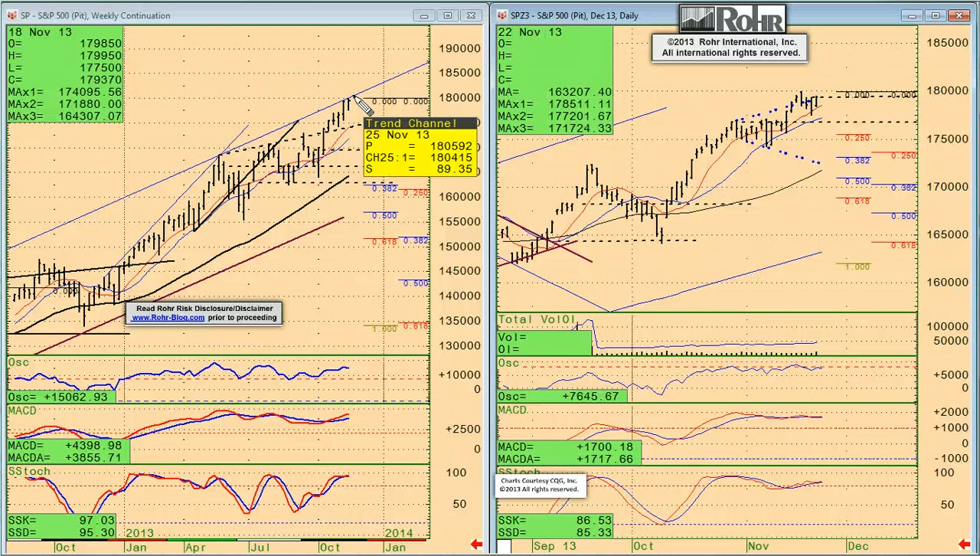Minimize the SP Weekly Continuation window
This screenshot has width=980, height=556.
[x=424, y=15]
